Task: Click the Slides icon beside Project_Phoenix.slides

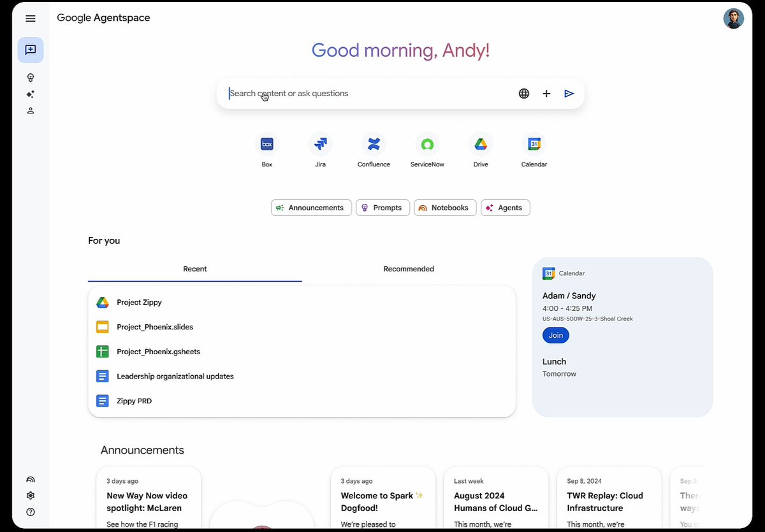Action: [x=103, y=327]
